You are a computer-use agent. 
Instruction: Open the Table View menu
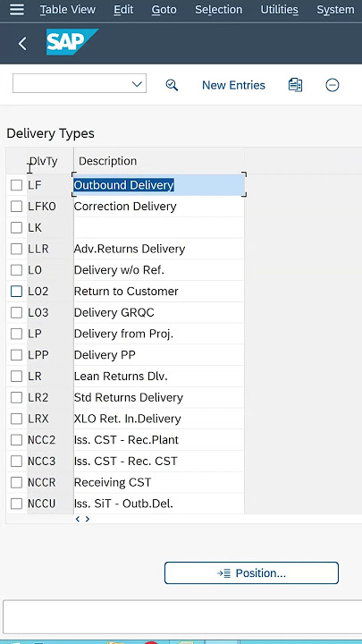click(x=68, y=10)
